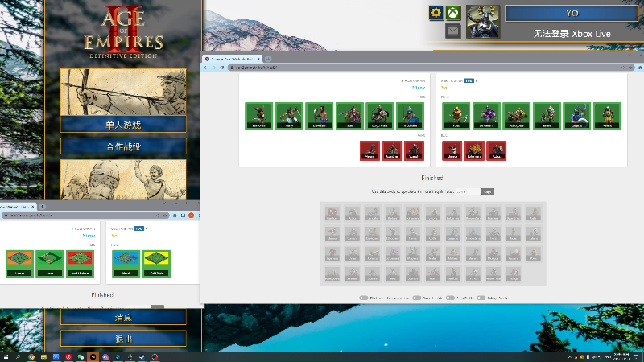Screen dimensions: 644x362
Task: Open File Explorer from the taskbar
Action: point(43,357)
